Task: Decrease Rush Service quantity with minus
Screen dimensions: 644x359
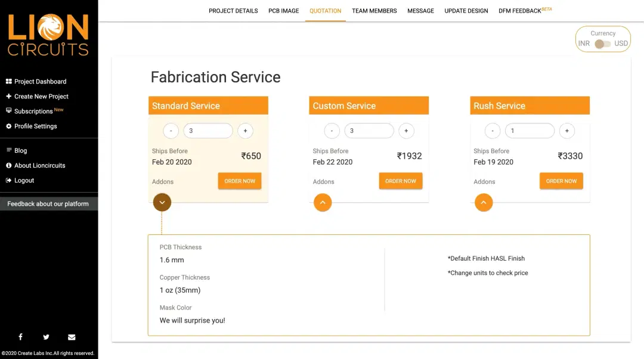Action: tap(493, 131)
